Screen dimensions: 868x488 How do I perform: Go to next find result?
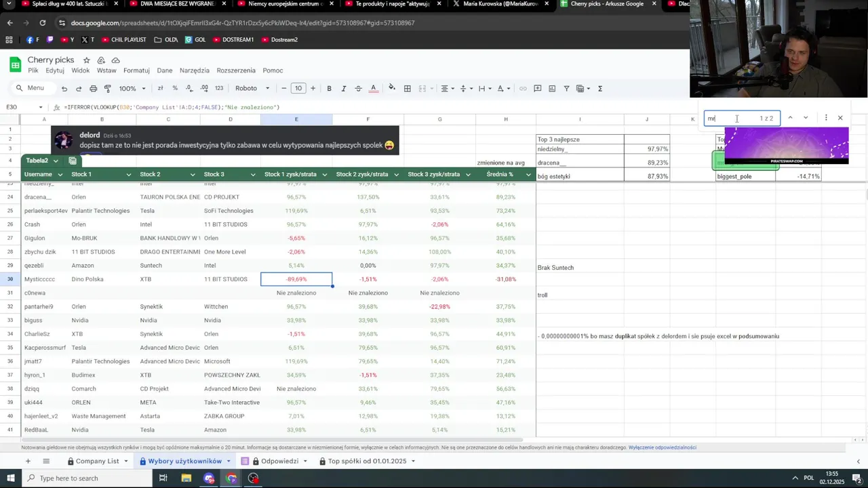(x=806, y=118)
